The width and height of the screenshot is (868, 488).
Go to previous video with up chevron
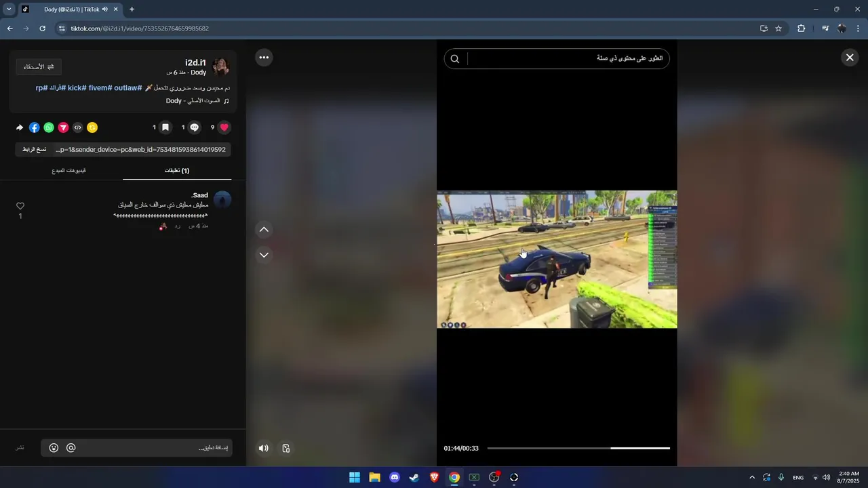tap(264, 229)
